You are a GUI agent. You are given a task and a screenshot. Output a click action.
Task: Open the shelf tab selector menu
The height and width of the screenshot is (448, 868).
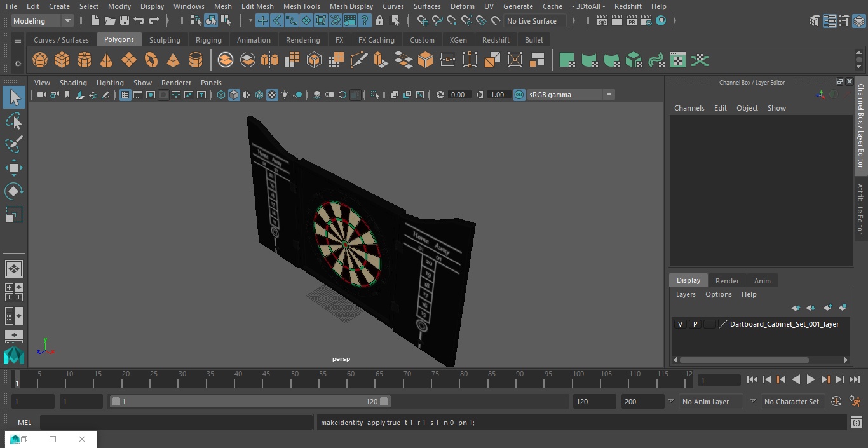point(18,41)
